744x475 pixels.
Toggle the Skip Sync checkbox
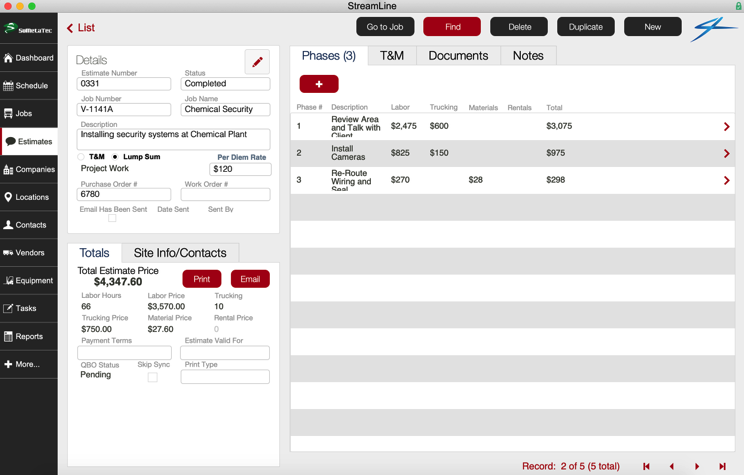tap(152, 377)
